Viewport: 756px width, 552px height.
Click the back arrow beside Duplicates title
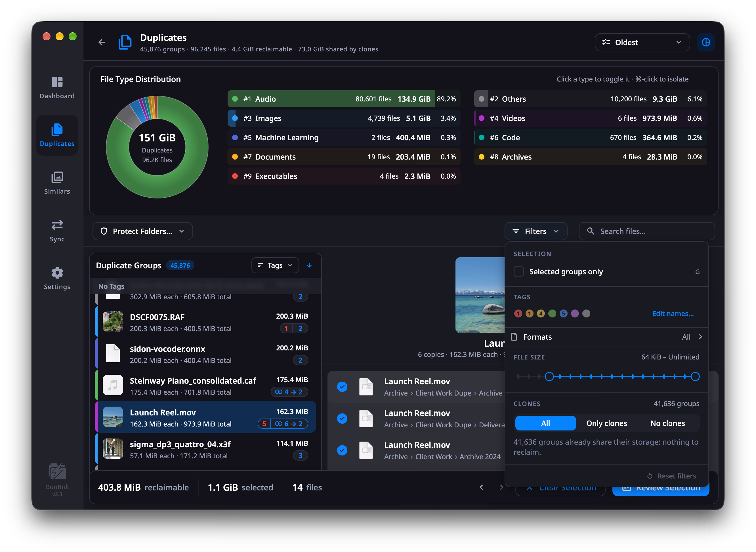[x=102, y=42]
